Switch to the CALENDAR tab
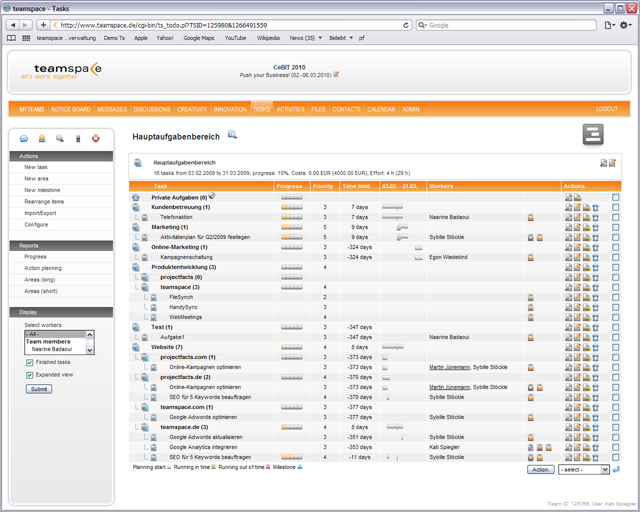This screenshot has width=640, height=512. coord(381,109)
